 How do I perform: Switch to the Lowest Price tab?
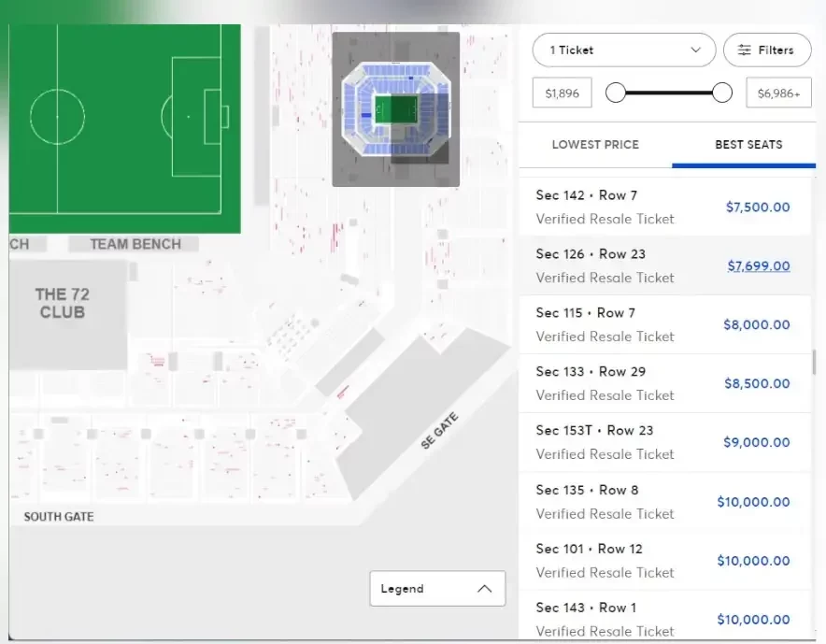coord(595,145)
